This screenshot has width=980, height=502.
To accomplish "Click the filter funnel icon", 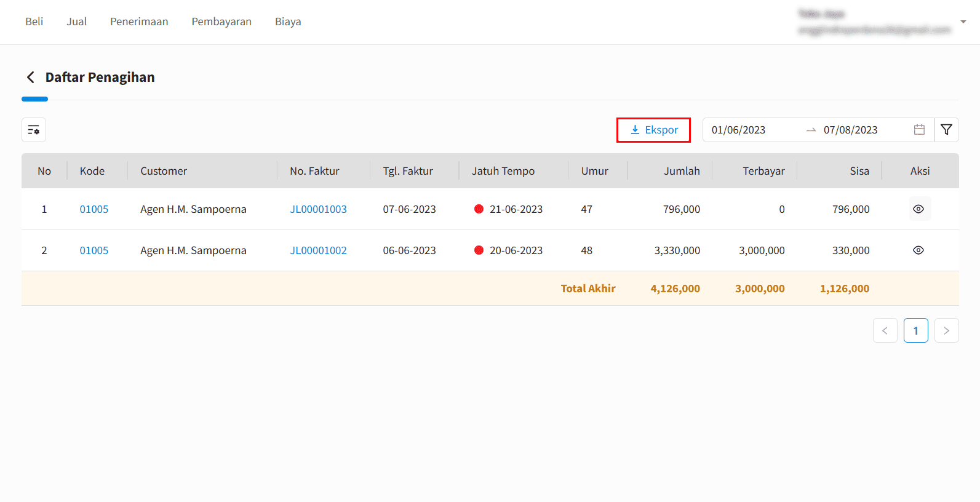I will [x=946, y=130].
